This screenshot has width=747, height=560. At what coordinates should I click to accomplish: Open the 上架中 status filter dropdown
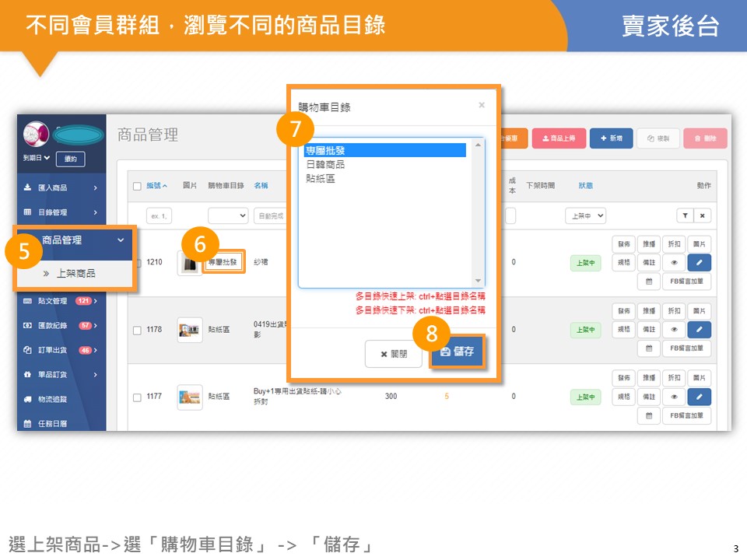coord(585,216)
